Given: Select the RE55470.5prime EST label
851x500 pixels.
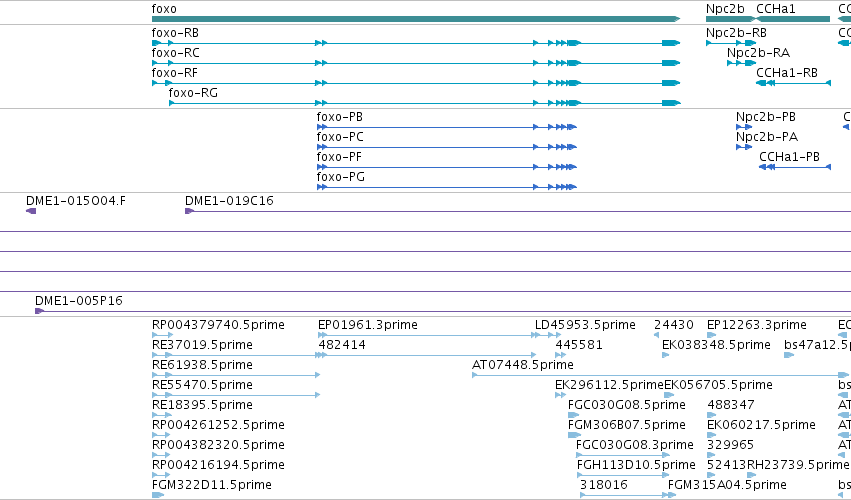Looking at the screenshot, I should 202,385.
